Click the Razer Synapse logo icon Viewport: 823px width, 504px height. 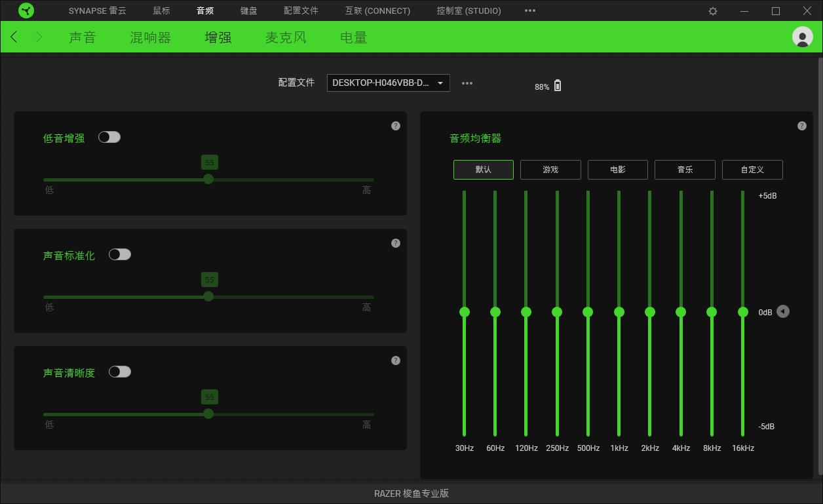tap(26, 10)
